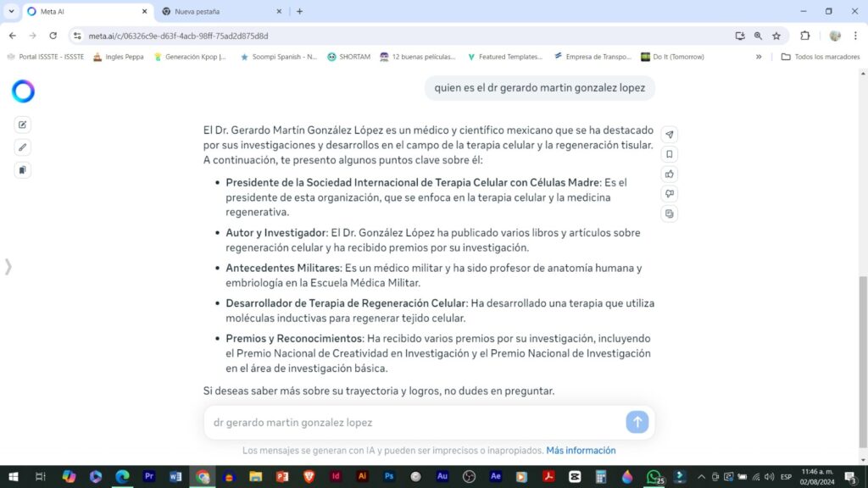Expand the left sidebar with chevron arrow
868x488 pixels.
(x=8, y=267)
